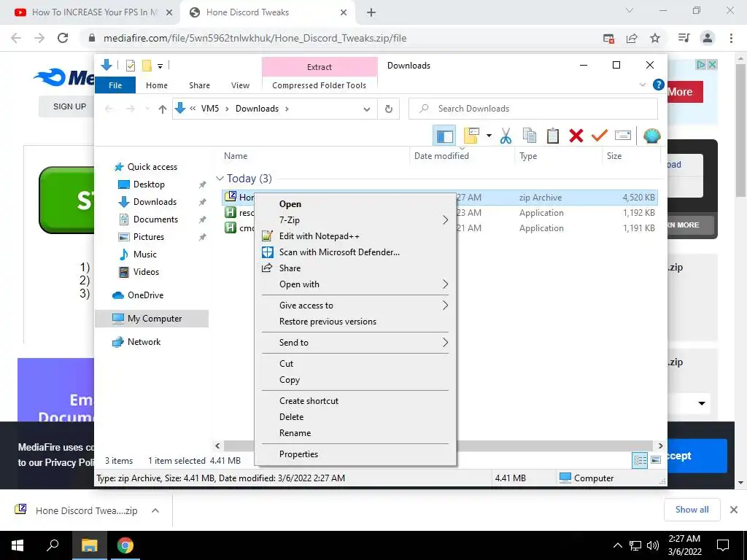
Task: Open Windows Start menu
Action: 18,545
